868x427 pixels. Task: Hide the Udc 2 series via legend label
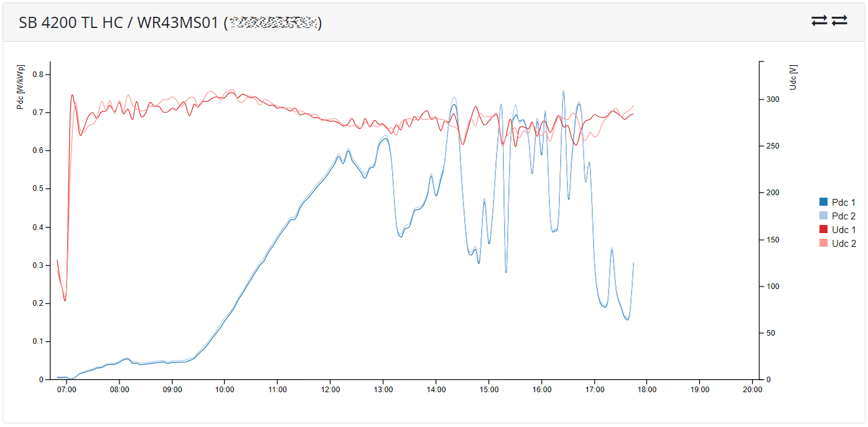pyautogui.click(x=843, y=243)
